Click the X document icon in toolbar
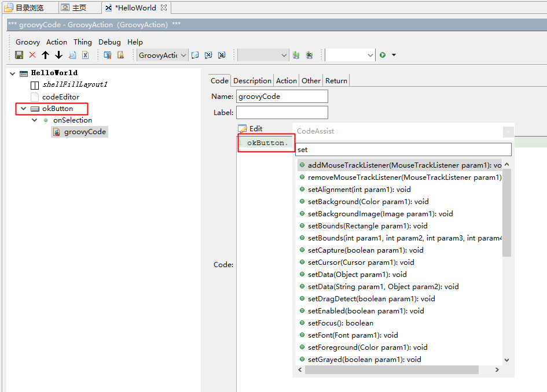This screenshot has height=392, width=547. click(x=86, y=55)
